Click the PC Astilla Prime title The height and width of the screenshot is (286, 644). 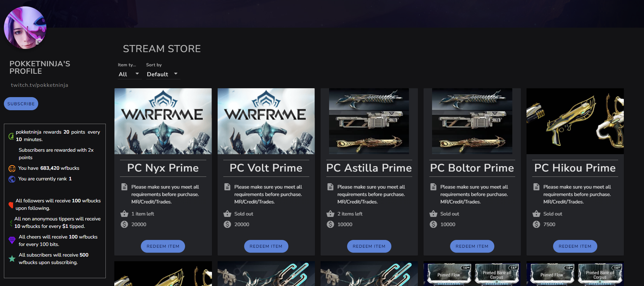[369, 168]
